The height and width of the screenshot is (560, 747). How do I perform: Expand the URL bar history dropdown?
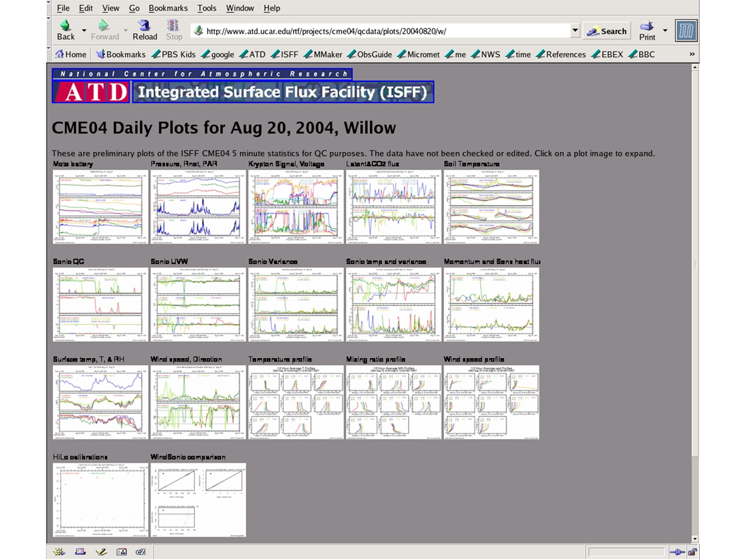point(575,30)
